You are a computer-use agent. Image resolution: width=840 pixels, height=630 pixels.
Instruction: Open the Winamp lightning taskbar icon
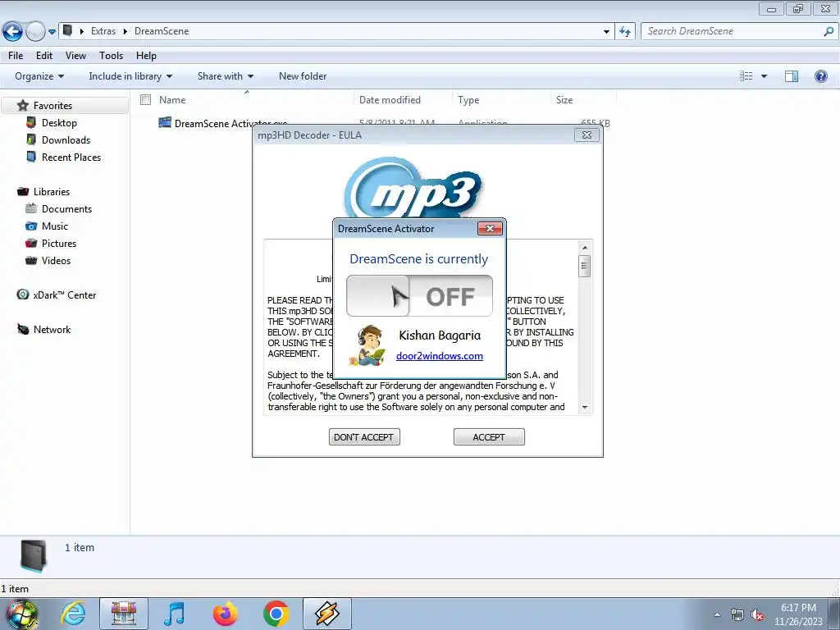point(326,614)
